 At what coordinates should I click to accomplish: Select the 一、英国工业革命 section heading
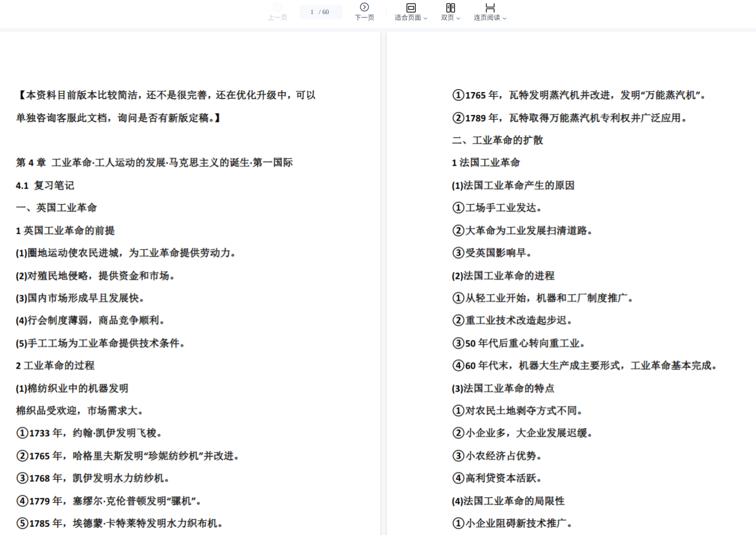(x=56, y=208)
